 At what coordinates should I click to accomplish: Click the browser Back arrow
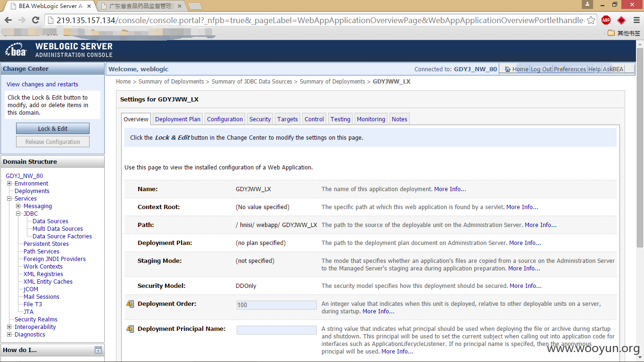(8, 20)
